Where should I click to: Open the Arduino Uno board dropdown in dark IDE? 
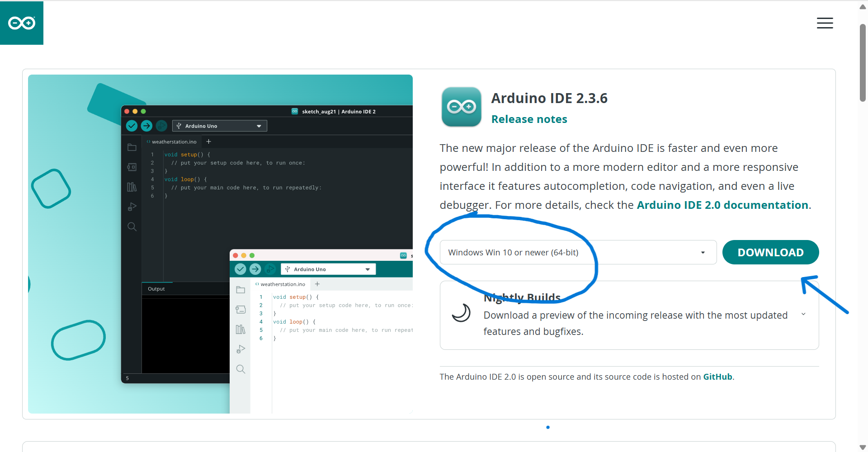(x=220, y=126)
